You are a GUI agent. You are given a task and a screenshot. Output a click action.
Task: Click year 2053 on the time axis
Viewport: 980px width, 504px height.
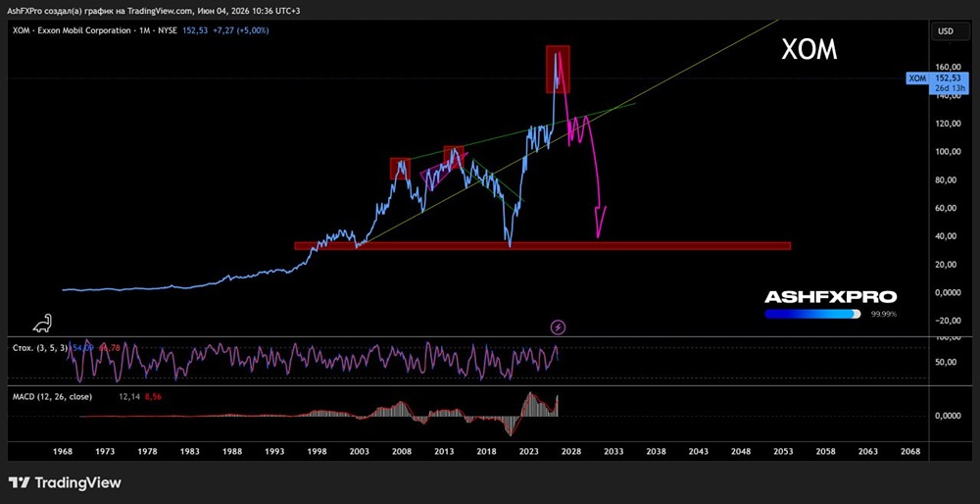click(783, 451)
